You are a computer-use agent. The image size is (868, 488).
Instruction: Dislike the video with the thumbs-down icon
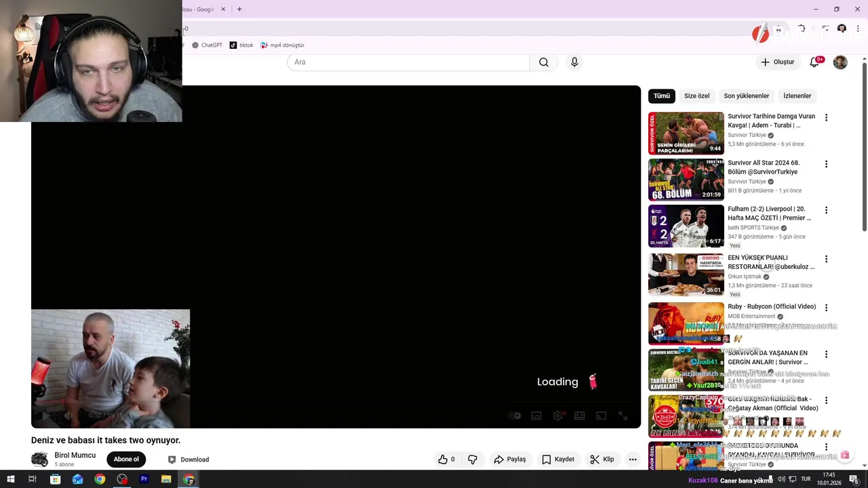473,460
